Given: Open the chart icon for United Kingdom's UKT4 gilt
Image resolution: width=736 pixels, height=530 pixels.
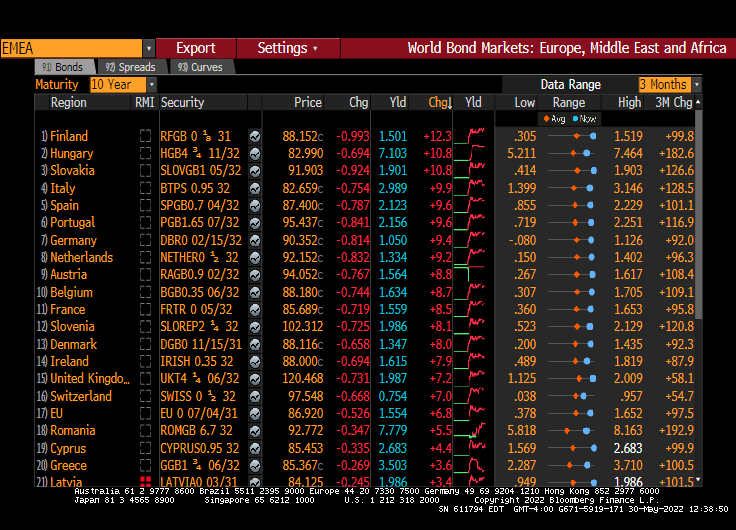Looking at the screenshot, I should pos(255,379).
